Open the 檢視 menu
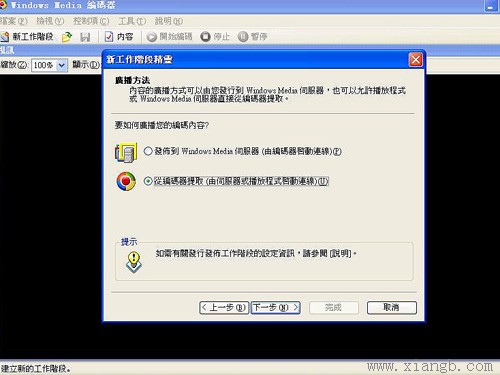 tap(50, 21)
